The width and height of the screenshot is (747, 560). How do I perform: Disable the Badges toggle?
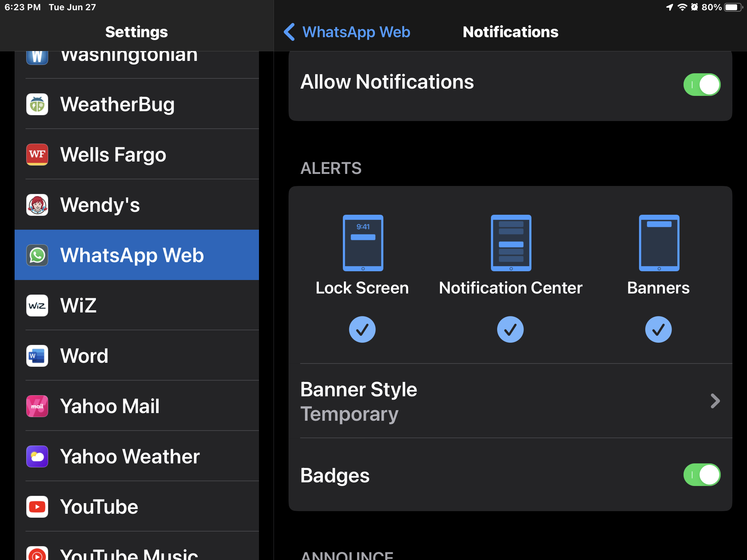click(x=701, y=475)
